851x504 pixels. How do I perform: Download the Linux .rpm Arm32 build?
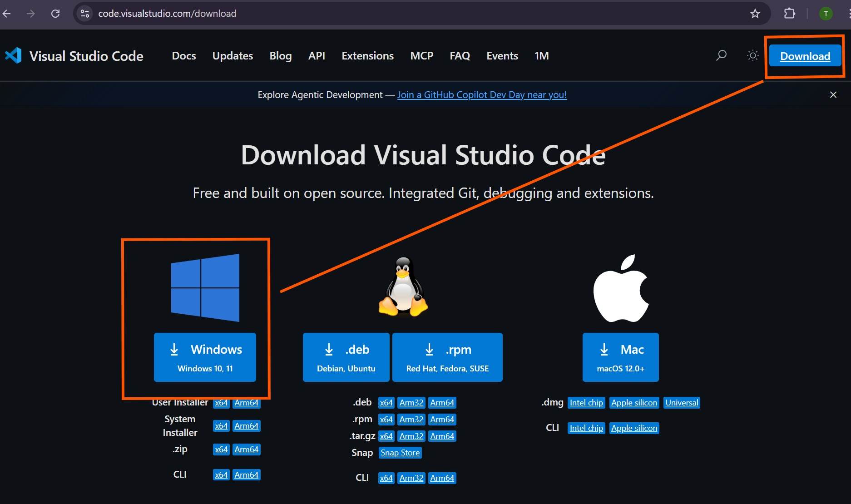pyautogui.click(x=411, y=420)
